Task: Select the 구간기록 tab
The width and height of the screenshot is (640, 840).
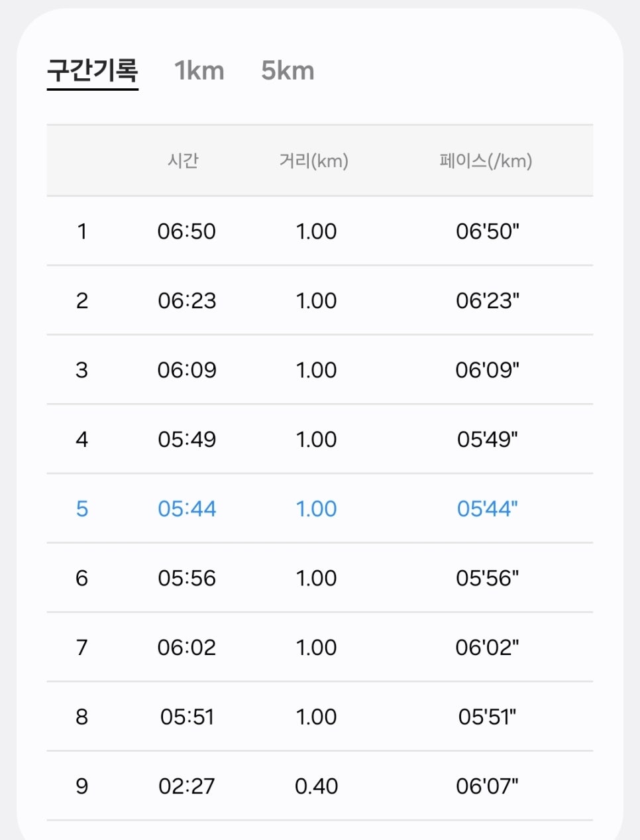Action: point(92,70)
